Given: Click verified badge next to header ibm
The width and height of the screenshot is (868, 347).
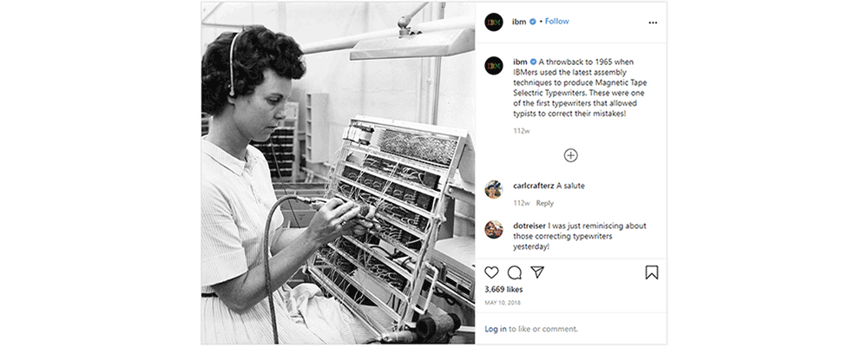Looking at the screenshot, I should click(x=533, y=22).
